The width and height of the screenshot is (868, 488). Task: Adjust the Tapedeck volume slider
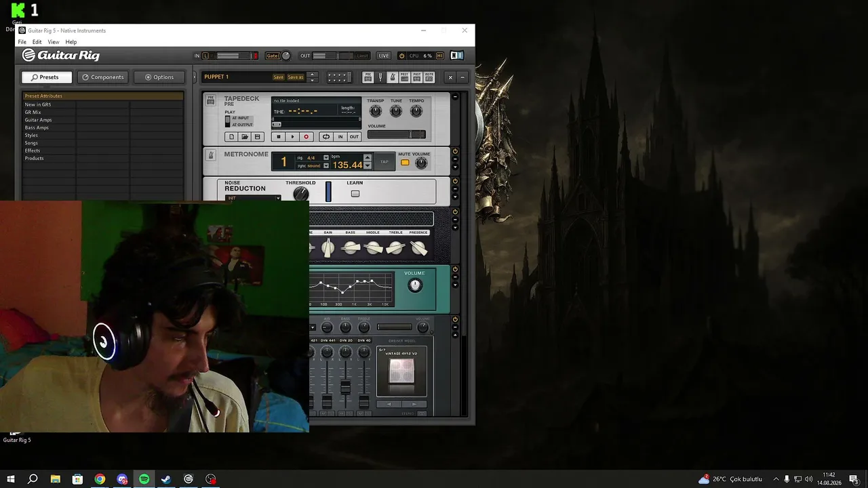pos(397,135)
